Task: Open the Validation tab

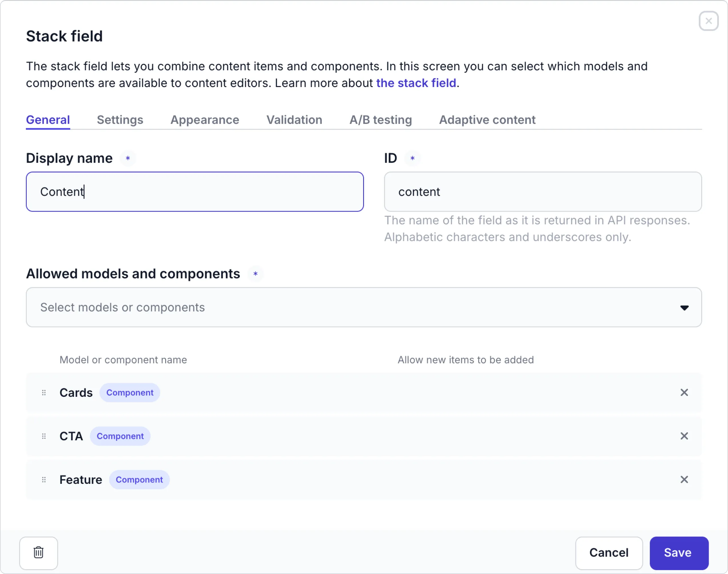Action: pos(294,120)
